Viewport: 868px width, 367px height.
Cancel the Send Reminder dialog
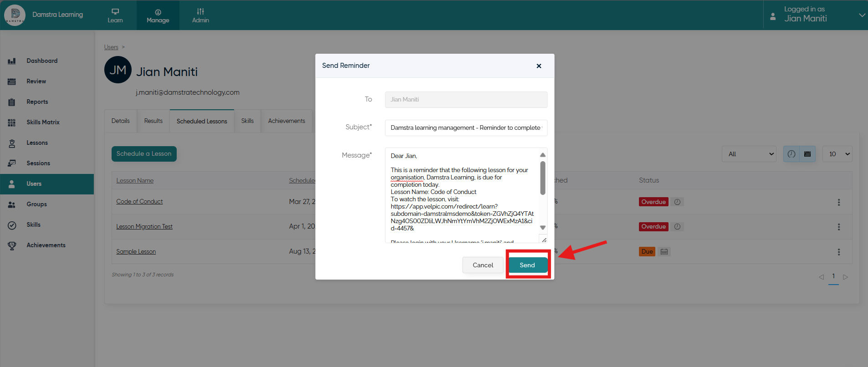(x=483, y=265)
